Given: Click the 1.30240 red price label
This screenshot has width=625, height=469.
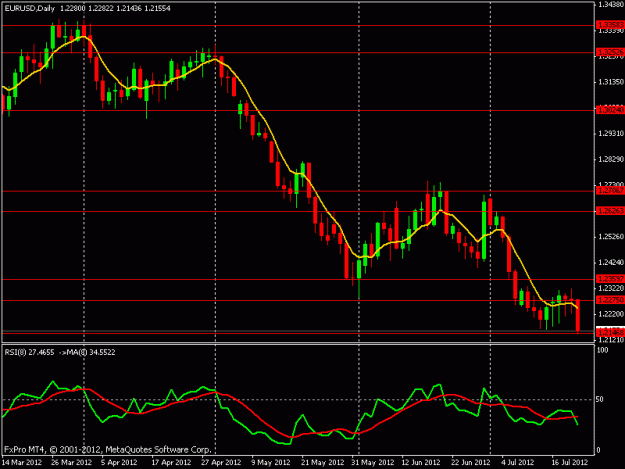Looking at the screenshot, I should click(x=610, y=110).
